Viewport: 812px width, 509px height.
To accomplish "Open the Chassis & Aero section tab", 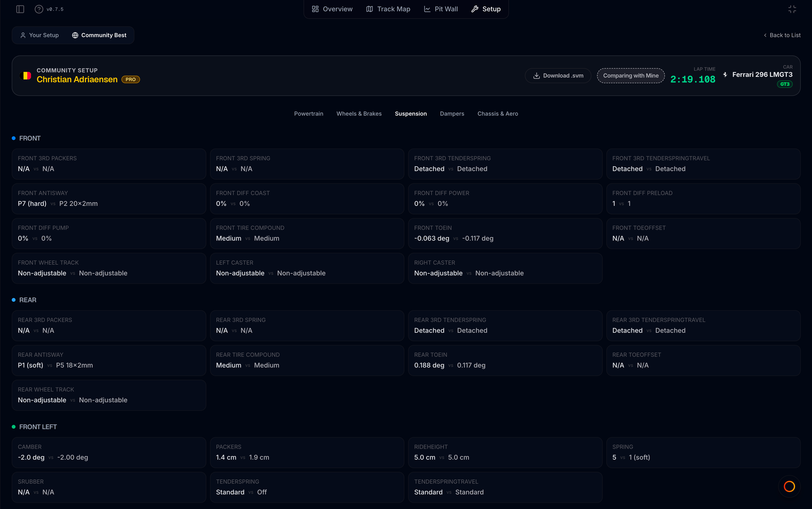I will pyautogui.click(x=498, y=114).
